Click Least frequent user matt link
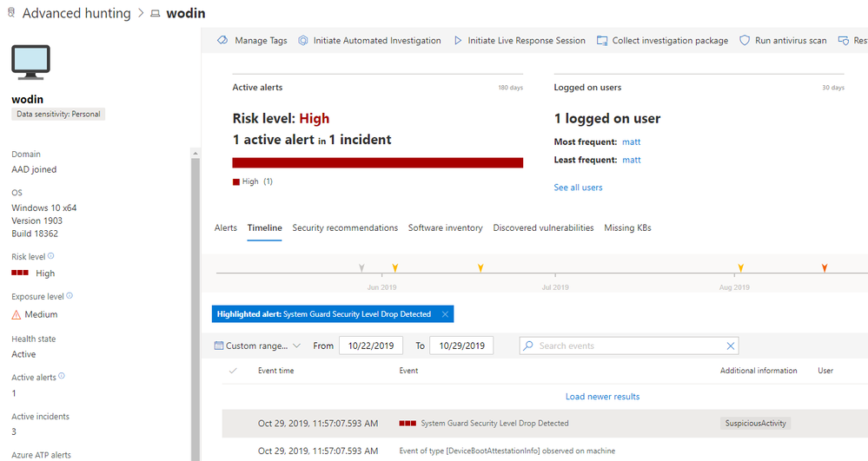The height and width of the screenshot is (461, 868). (631, 160)
